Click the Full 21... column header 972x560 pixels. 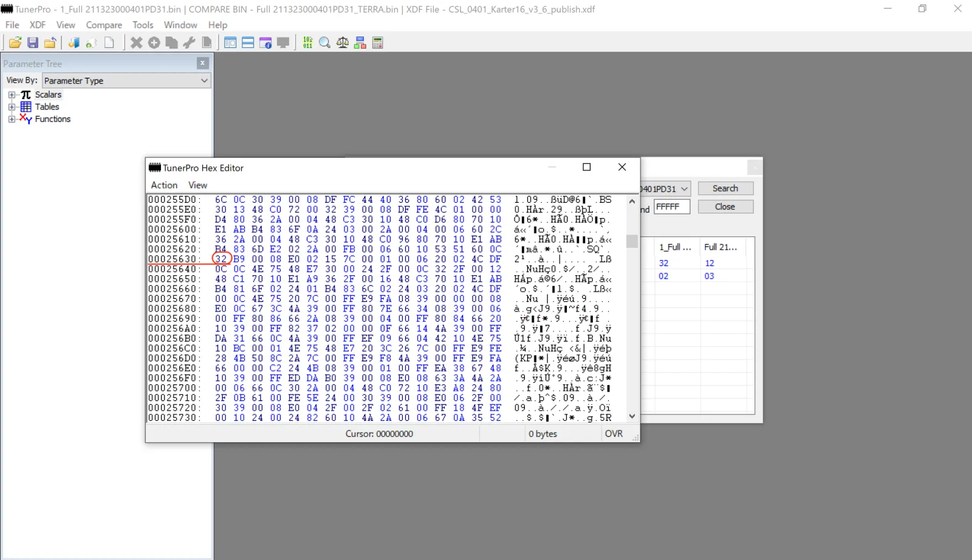pos(721,247)
